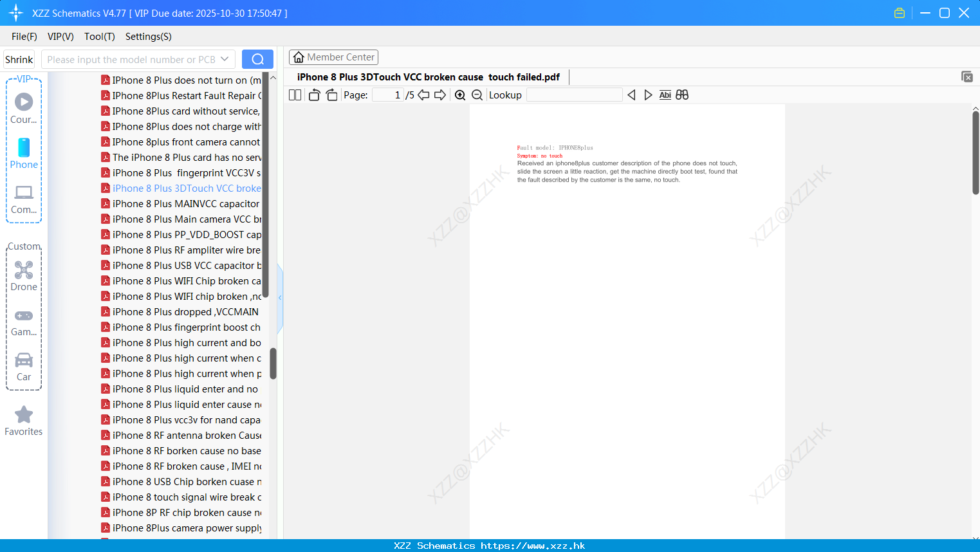Go to the next page arrow
Image resolution: width=980 pixels, height=552 pixels.
[x=440, y=95]
